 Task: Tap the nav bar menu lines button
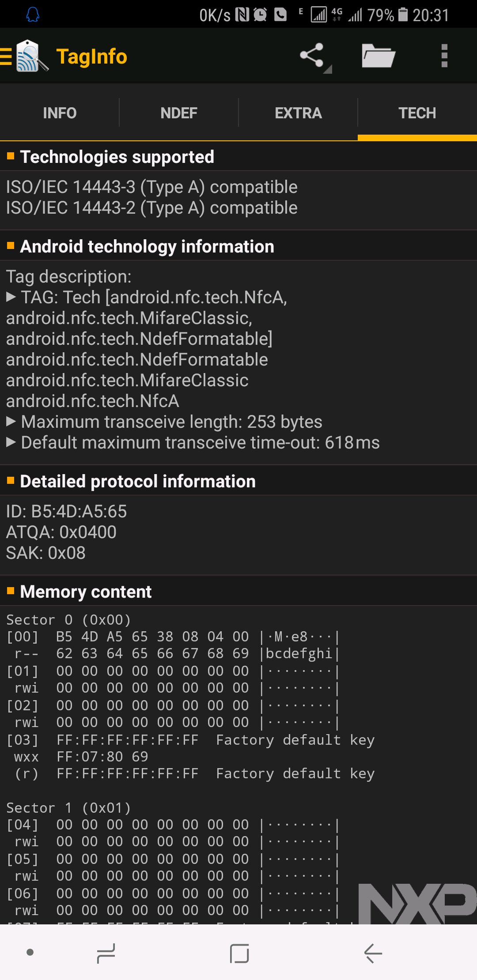(106, 954)
